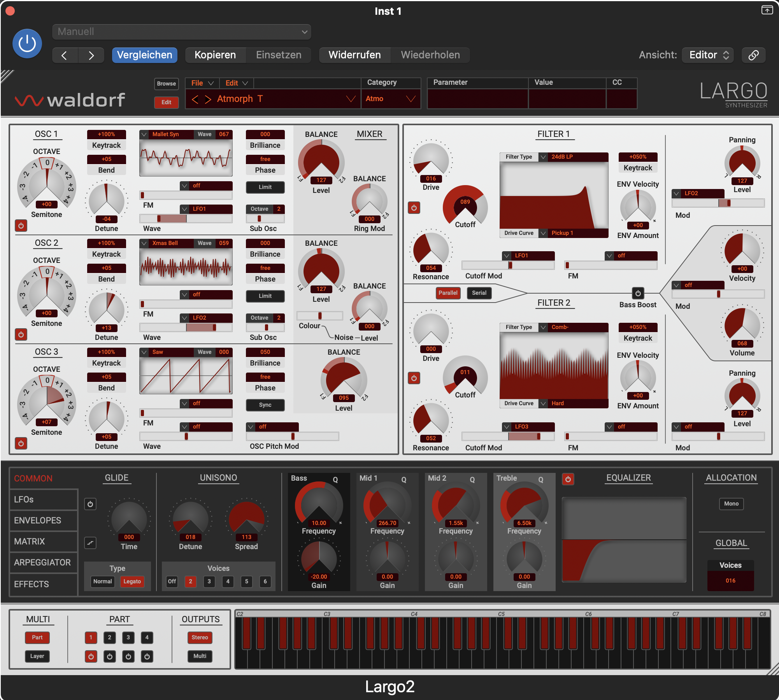Switch filter routing to Serial
Viewport: 779px width, 700px height.
[479, 293]
